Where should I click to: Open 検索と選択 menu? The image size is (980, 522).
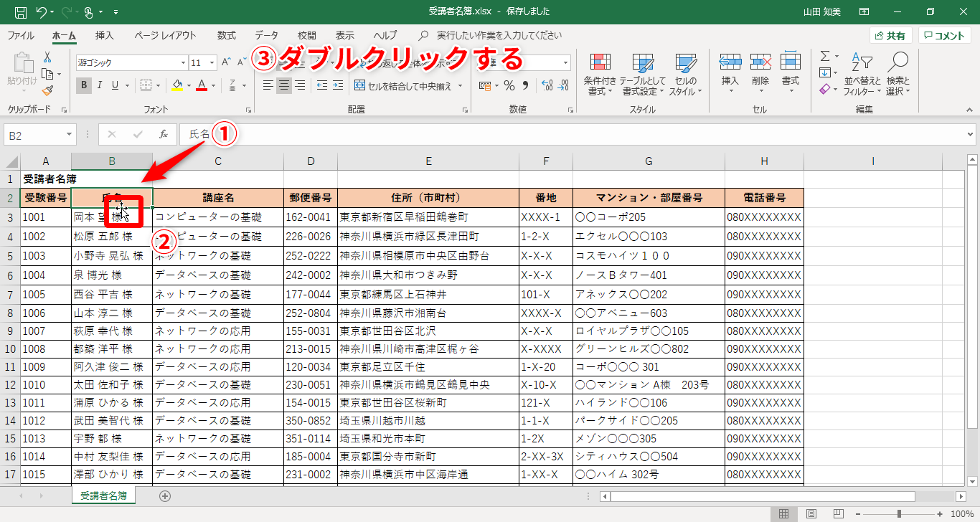click(897, 75)
